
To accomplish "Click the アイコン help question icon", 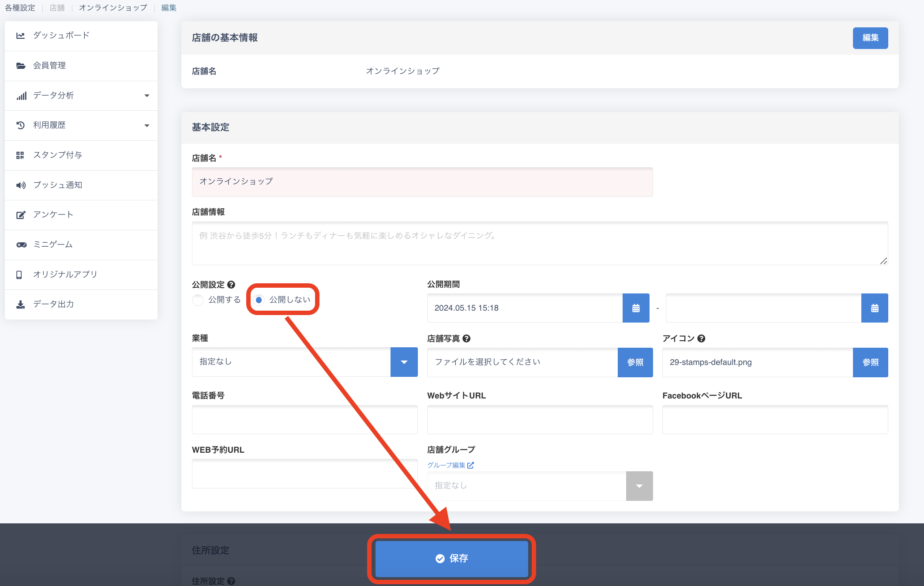I will coord(702,338).
